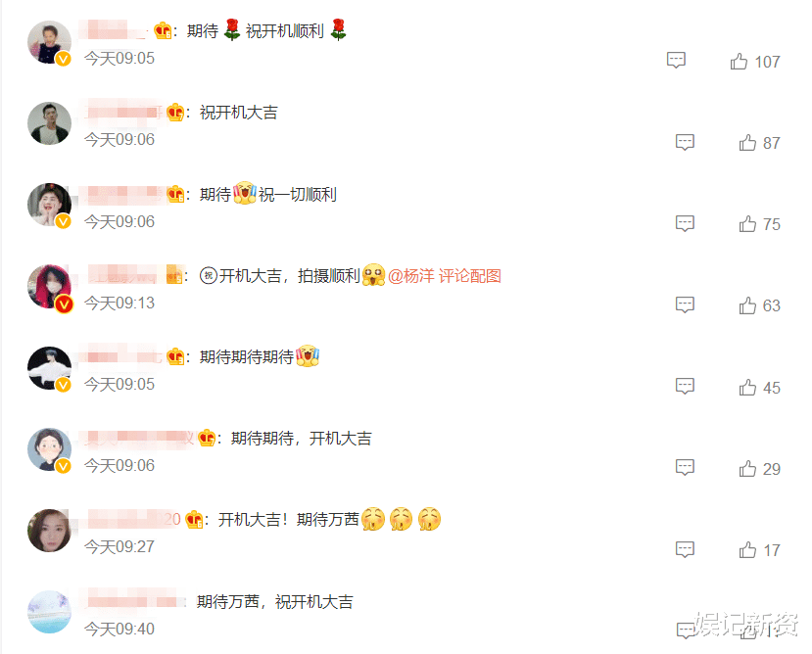The image size is (812, 654).
Task: Like the '期待期待期待' comment
Action: pos(747,387)
